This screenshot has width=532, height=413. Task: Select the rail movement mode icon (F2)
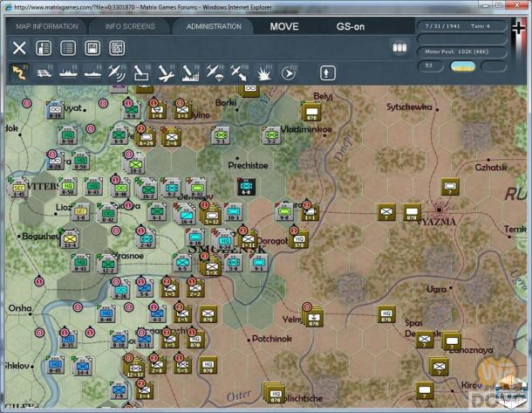pyautogui.click(x=44, y=72)
